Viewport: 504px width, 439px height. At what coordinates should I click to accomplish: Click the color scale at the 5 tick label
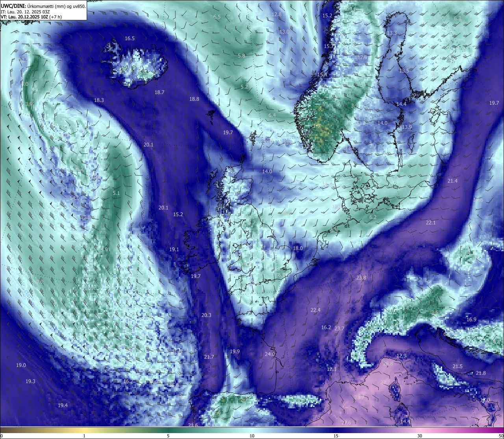coord(168,436)
